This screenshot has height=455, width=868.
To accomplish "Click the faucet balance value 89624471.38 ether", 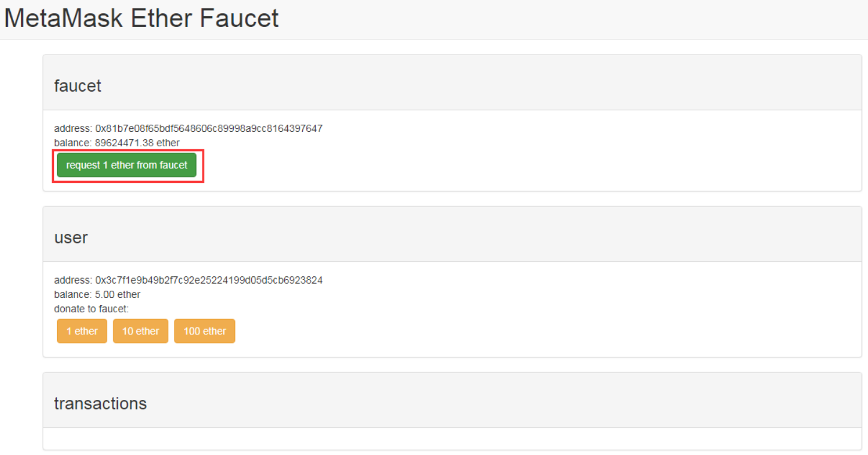I will 137,143.
